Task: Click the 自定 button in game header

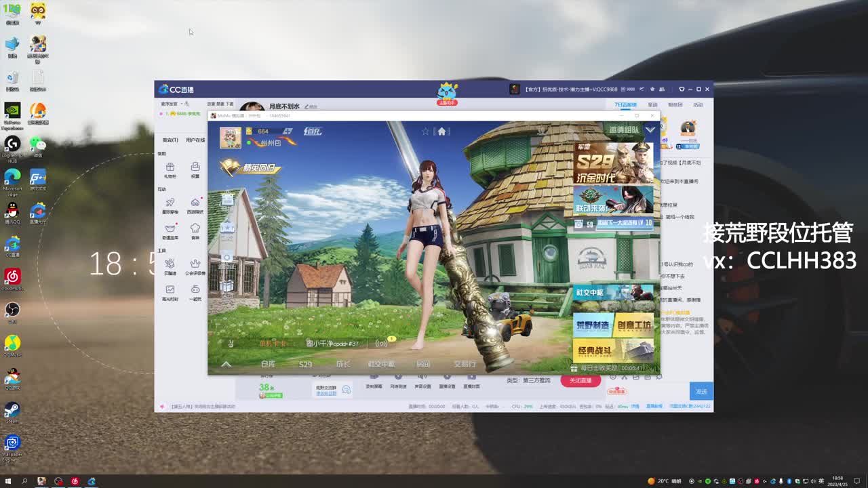Action: click(312, 131)
